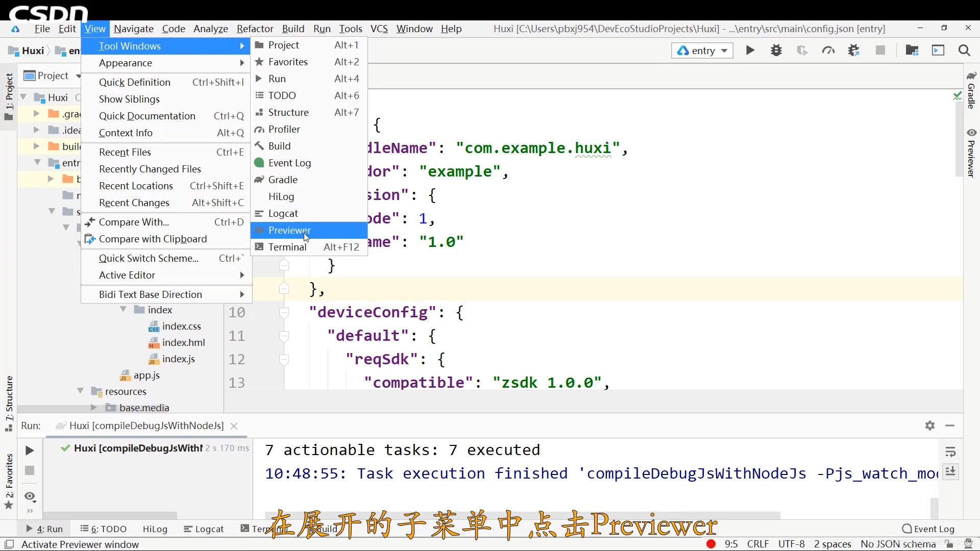The width and height of the screenshot is (980, 551).
Task: Change the UTF-8 file encoding
Action: [791, 544]
